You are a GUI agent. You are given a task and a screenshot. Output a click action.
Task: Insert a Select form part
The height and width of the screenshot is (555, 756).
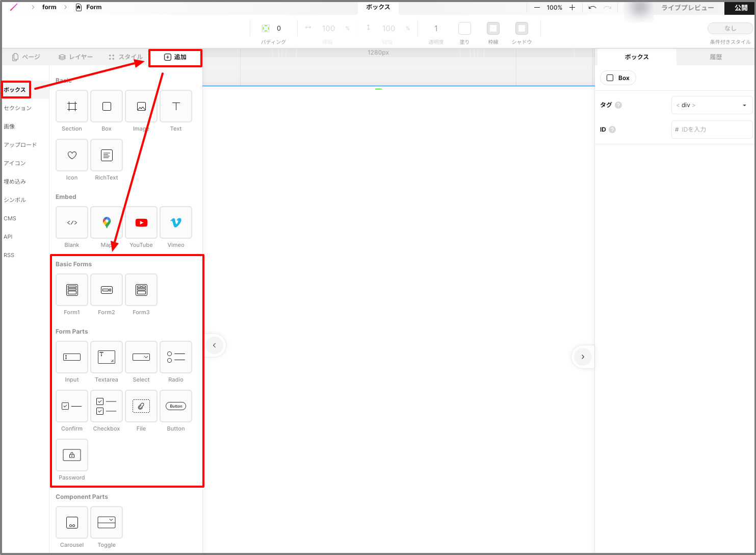point(141,357)
